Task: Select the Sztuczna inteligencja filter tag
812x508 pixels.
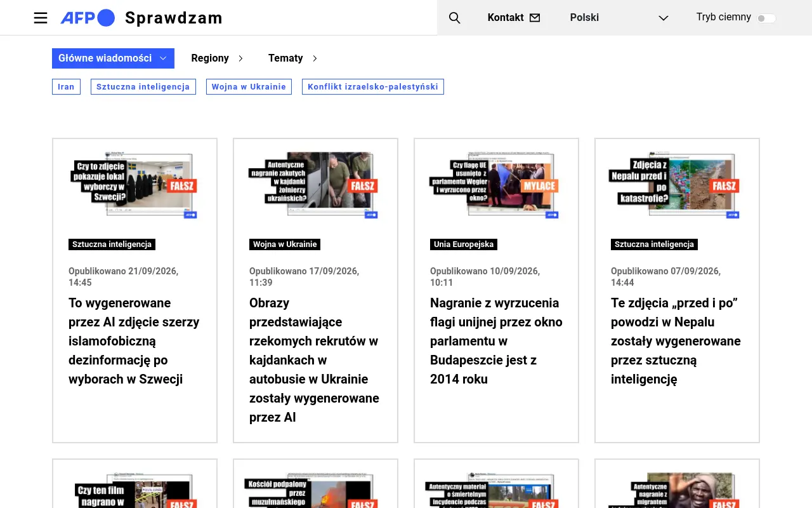Action: (x=143, y=87)
